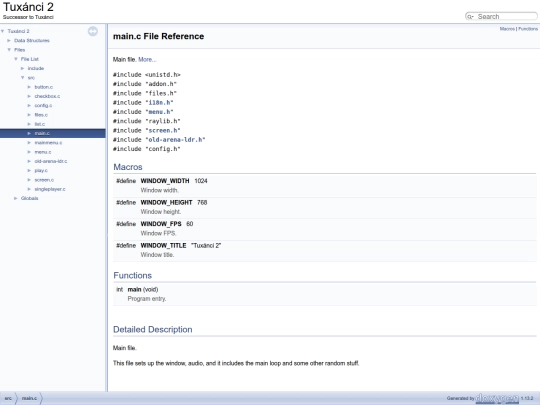Expand the Data Structures node arrow
Image resolution: width=540 pixels, height=405 pixels.
click(x=9, y=41)
